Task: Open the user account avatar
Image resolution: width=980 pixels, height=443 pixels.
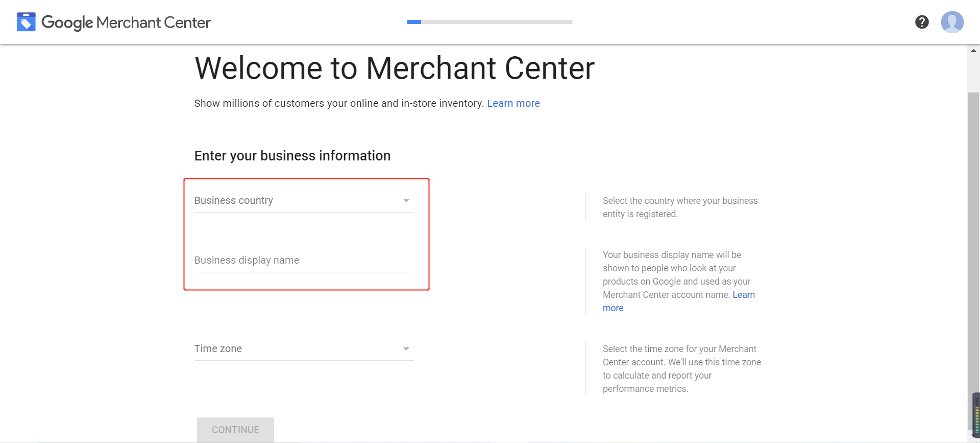Action: 952,22
